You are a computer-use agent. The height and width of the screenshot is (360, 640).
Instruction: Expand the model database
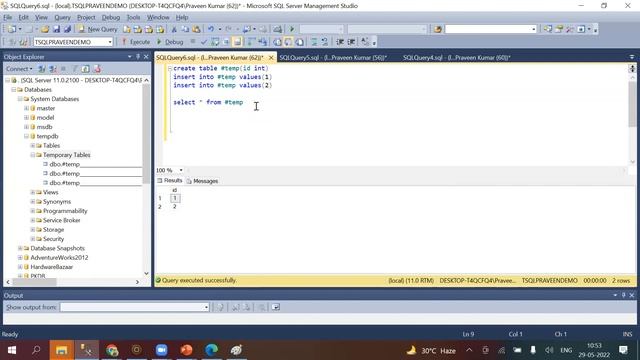pyautogui.click(x=26, y=118)
